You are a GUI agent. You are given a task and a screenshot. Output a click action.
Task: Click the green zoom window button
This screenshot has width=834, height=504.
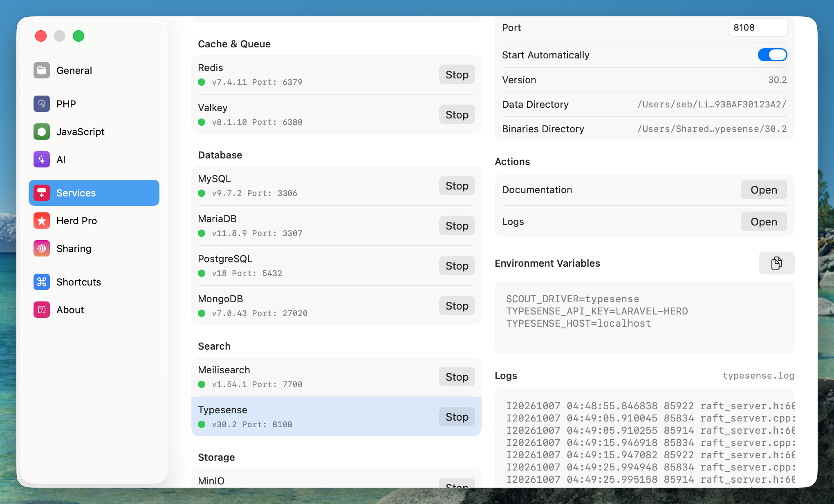(x=78, y=36)
